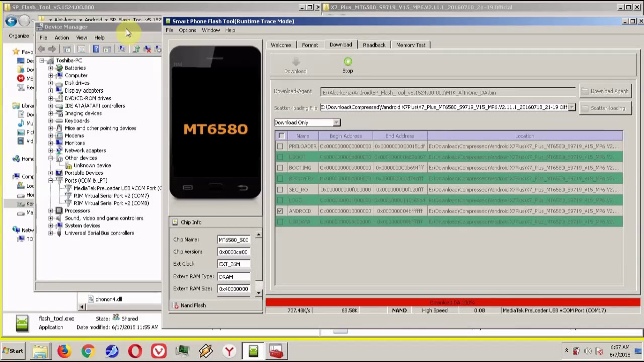Image resolution: width=644 pixels, height=362 pixels.
Task: Open Winamp icon in the taskbar
Action: (206, 351)
